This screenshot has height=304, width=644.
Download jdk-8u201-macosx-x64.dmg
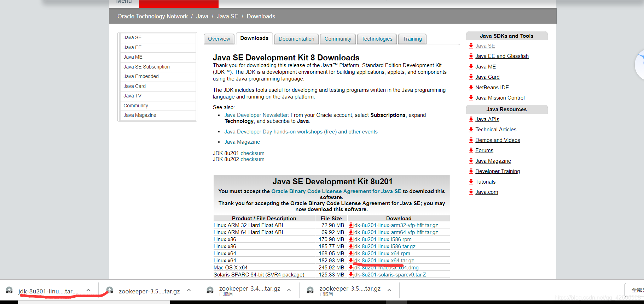pos(386,268)
